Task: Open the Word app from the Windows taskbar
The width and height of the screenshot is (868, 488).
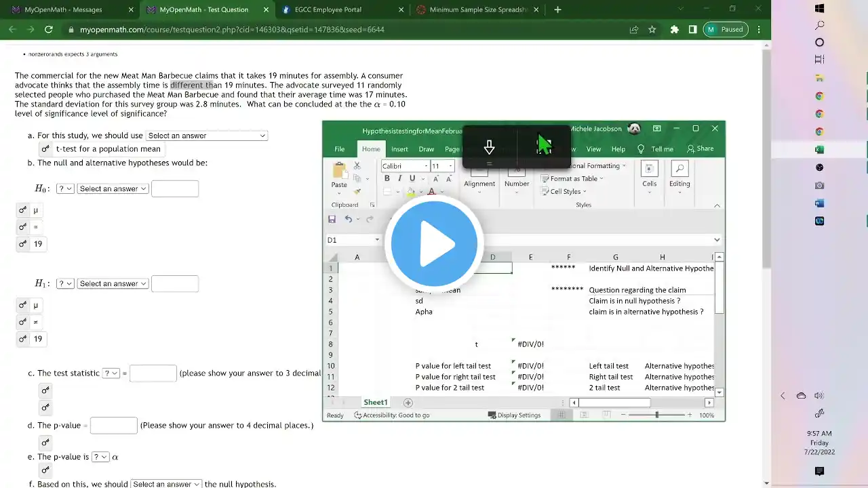Action: (x=819, y=203)
